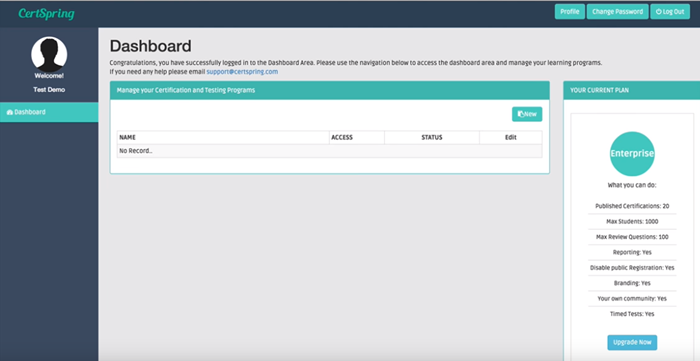This screenshot has height=361, width=700.
Task: Click Max Students: 1000 text
Action: tap(632, 221)
